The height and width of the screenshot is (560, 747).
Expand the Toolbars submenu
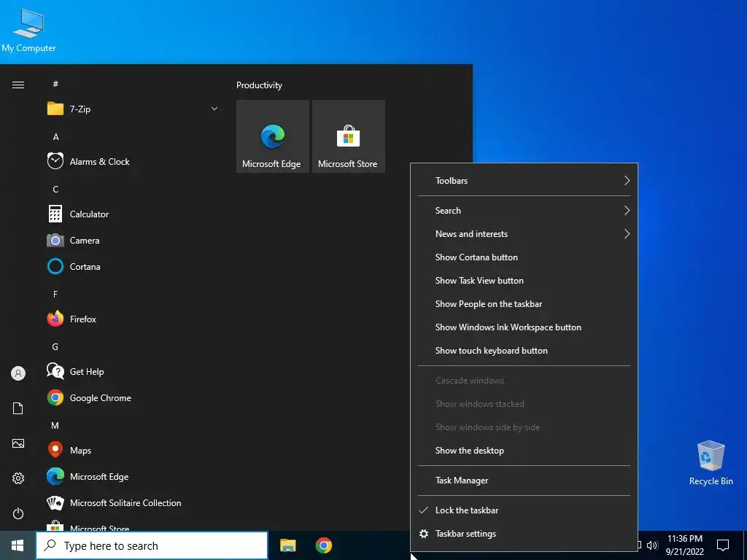[x=524, y=181]
